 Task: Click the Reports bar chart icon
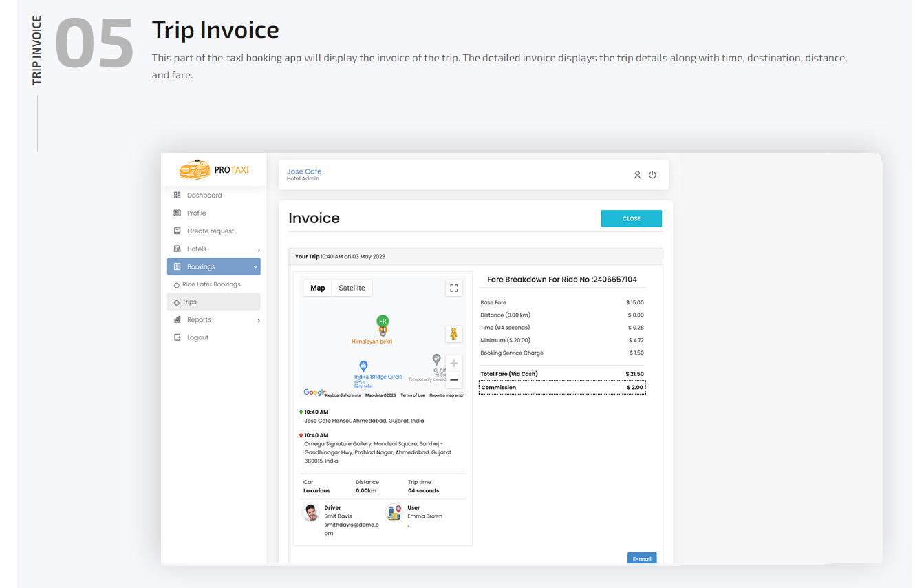pos(177,319)
